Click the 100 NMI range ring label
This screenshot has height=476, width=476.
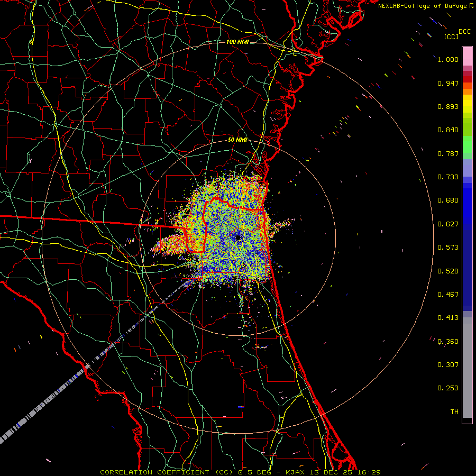[237, 42]
